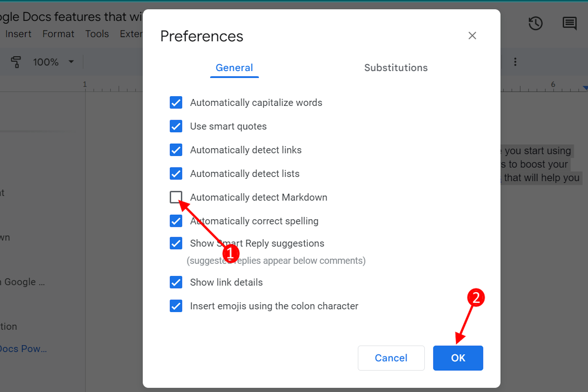Turn off Automatically correct spelling
The image size is (588, 392).
[x=176, y=221]
